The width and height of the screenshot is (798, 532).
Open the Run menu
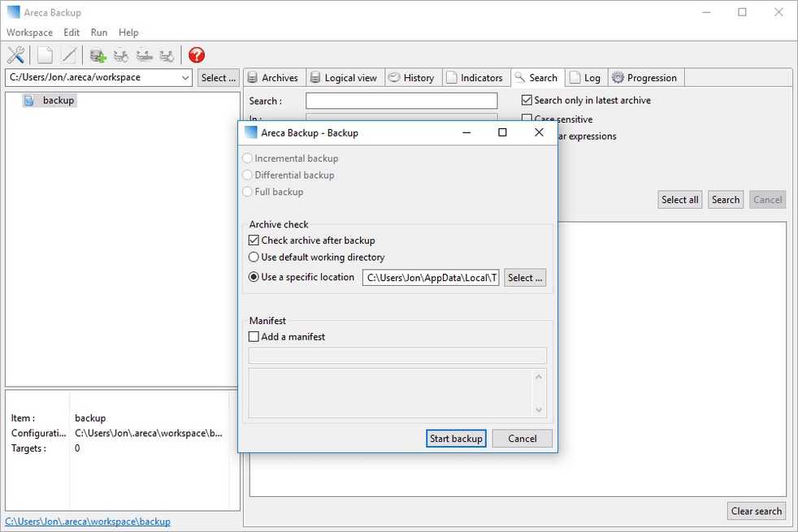click(x=98, y=32)
